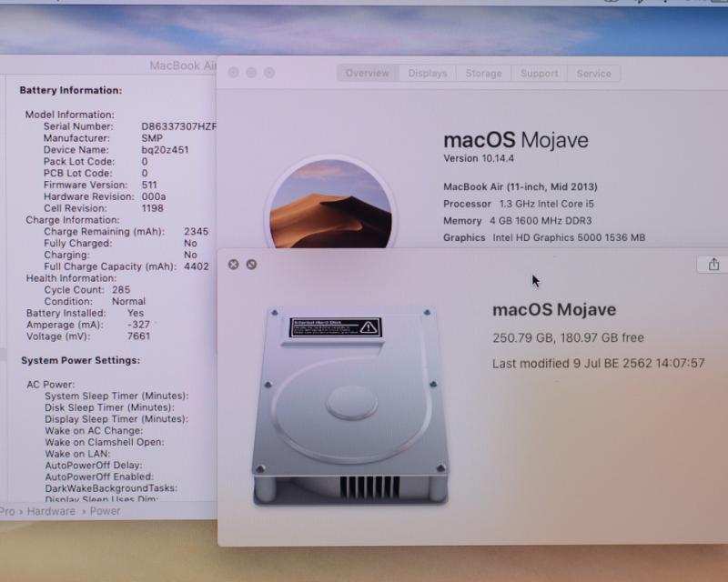The height and width of the screenshot is (582, 728).
Task: Click the System Power Settings heading
Action: pos(80,360)
